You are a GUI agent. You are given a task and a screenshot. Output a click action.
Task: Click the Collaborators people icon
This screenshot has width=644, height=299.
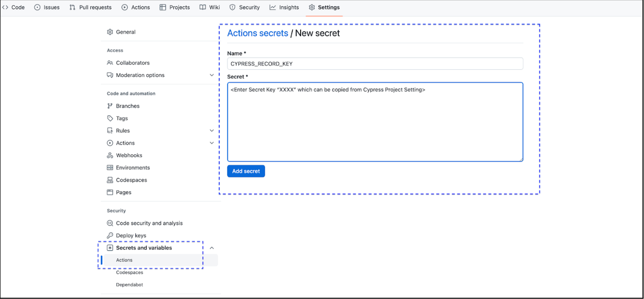[x=110, y=63]
